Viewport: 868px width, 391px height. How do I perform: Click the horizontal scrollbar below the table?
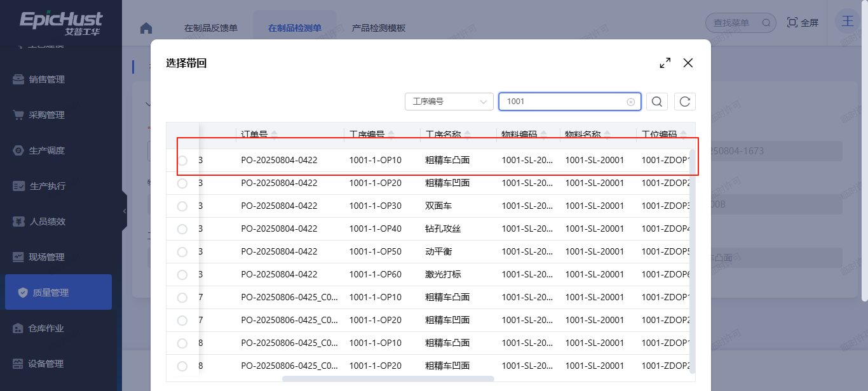pos(388,378)
